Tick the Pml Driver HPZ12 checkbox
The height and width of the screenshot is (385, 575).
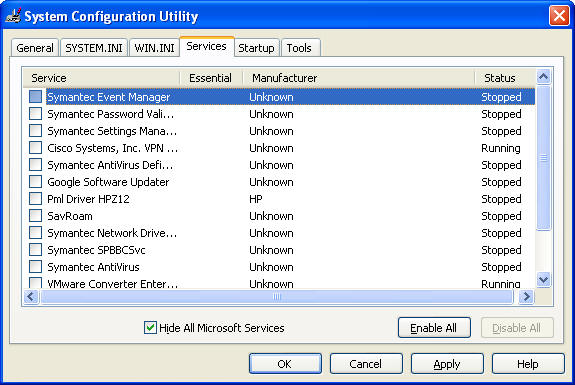pos(36,199)
